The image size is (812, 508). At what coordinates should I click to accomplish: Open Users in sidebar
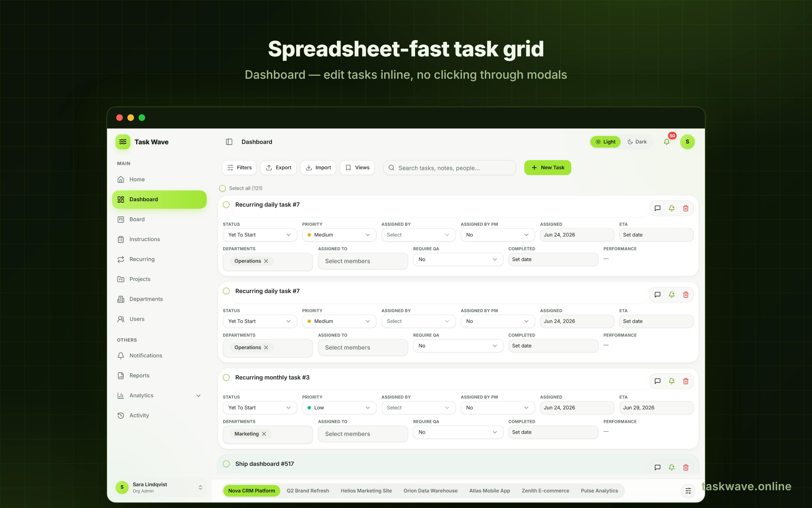tap(159, 319)
